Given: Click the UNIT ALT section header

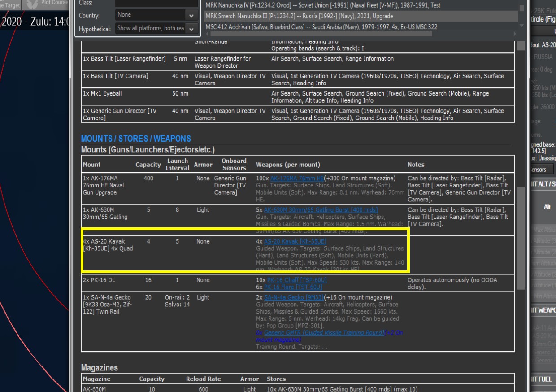Looking at the screenshot, I should 543,185.
